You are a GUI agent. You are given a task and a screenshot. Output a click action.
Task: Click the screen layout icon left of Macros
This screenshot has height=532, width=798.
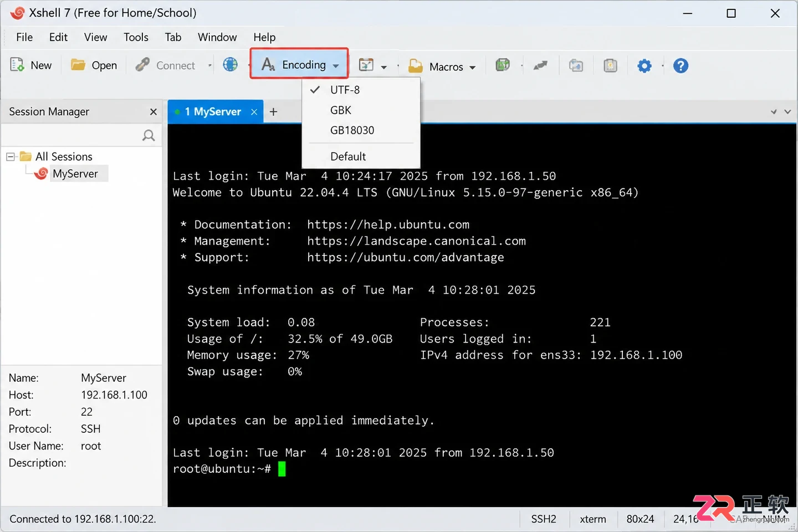[366, 65]
